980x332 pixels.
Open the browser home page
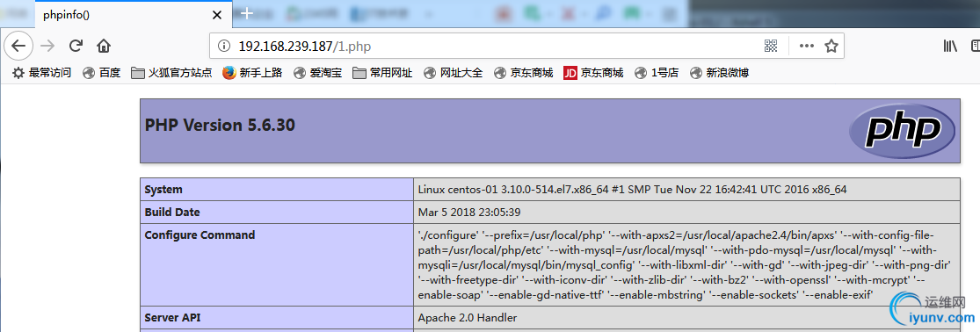point(104,46)
